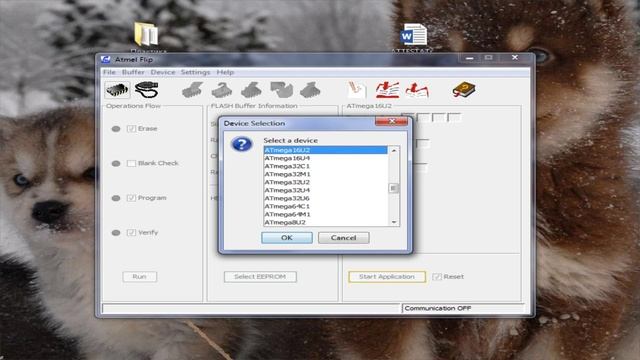640x360 pixels.
Task: Open the Help book icon
Action: [x=464, y=90]
